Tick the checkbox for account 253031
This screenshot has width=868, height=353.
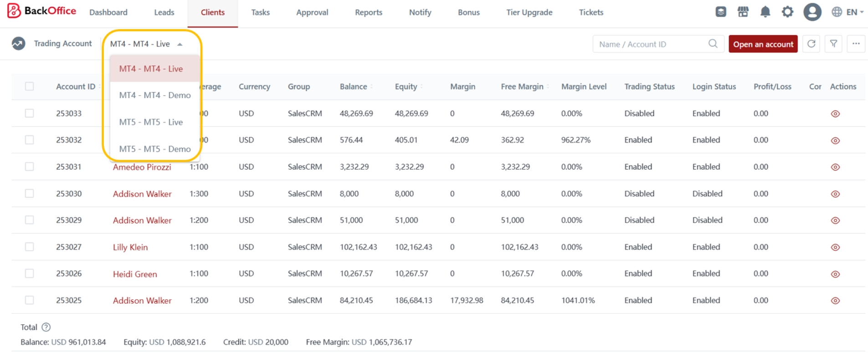[30, 166]
